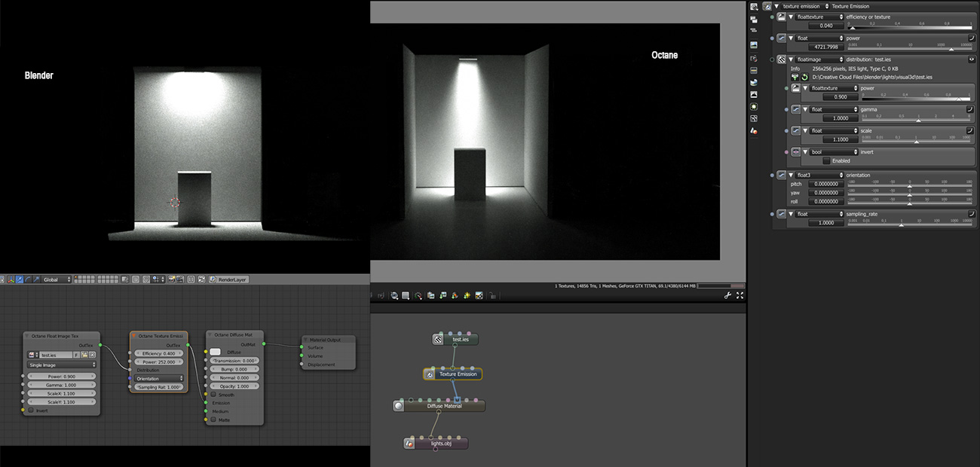Click the pitch orientation slider

tap(910, 184)
